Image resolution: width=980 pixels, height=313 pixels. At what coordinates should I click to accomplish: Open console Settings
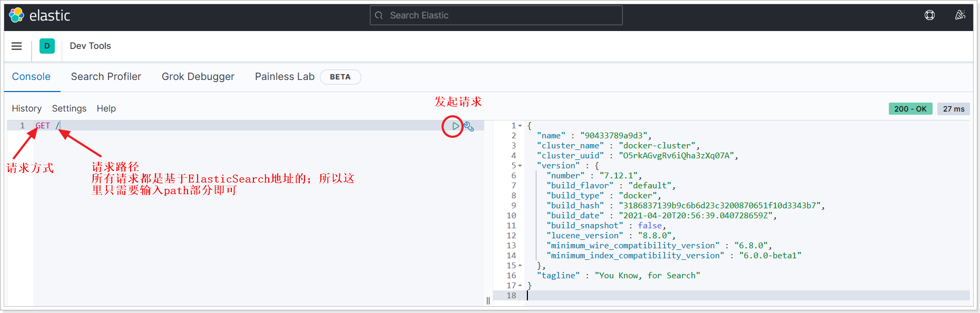69,108
